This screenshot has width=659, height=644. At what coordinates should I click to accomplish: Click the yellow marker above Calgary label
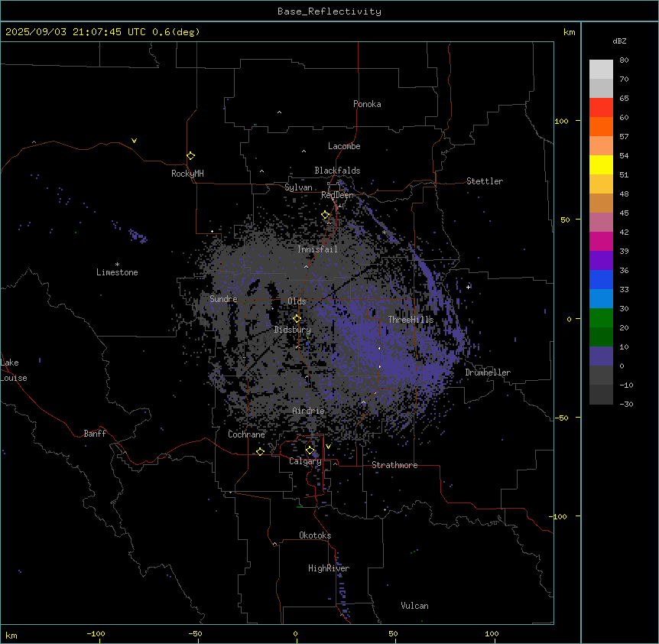(310, 450)
